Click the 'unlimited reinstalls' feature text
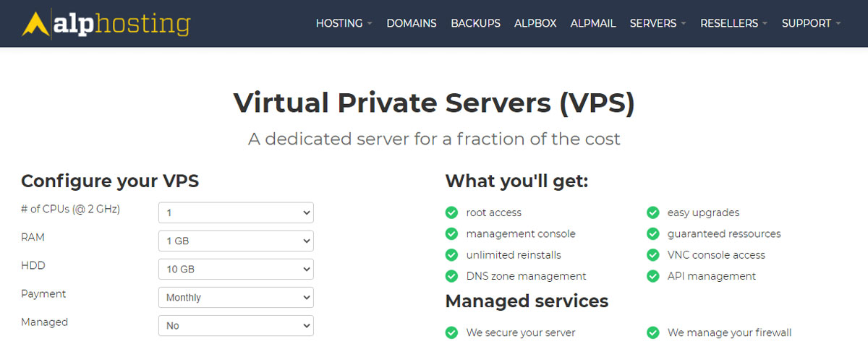 pos(514,255)
